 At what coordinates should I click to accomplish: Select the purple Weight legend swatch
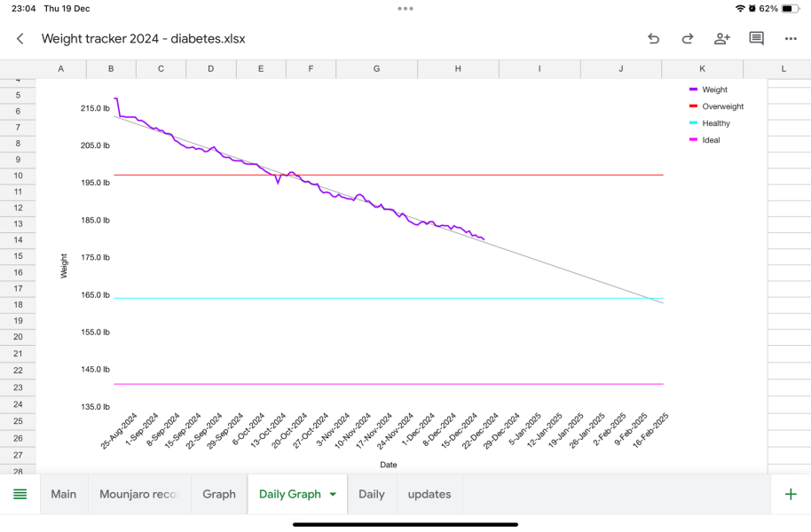(x=694, y=90)
